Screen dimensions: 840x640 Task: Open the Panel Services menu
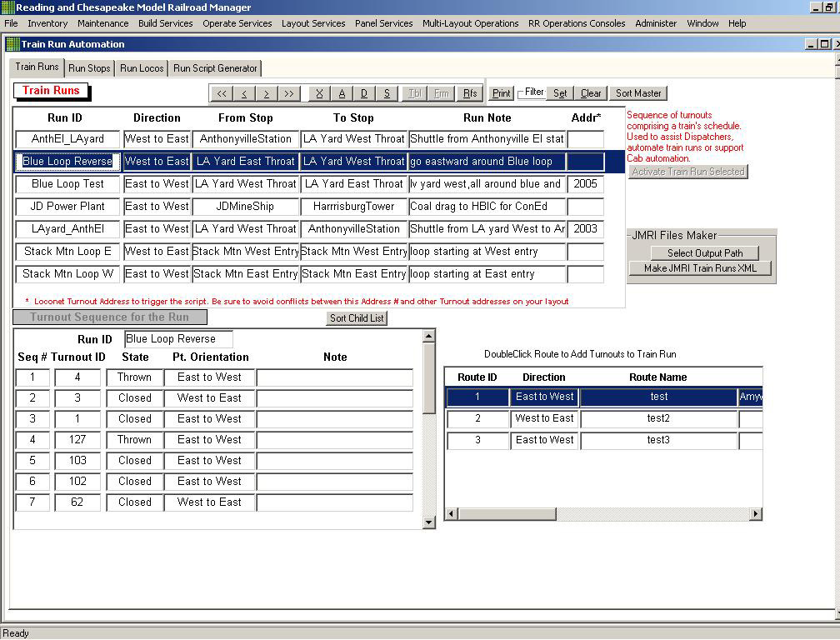(383, 23)
